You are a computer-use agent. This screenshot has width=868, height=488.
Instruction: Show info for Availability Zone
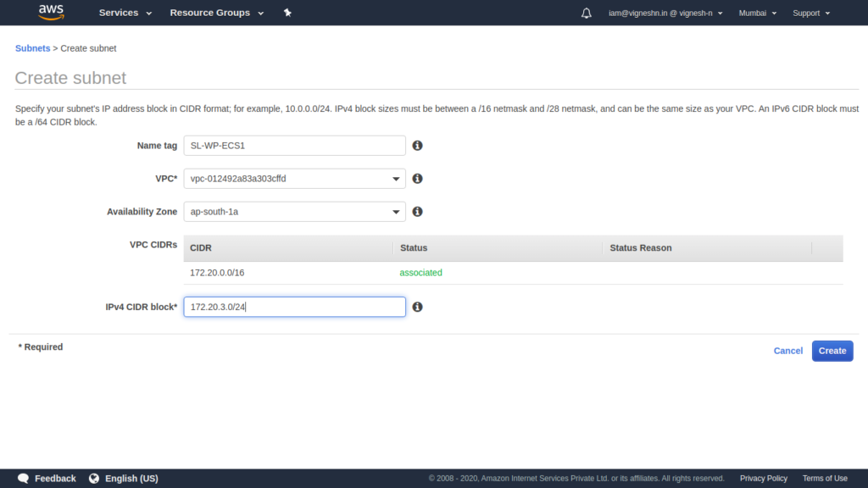(x=417, y=212)
